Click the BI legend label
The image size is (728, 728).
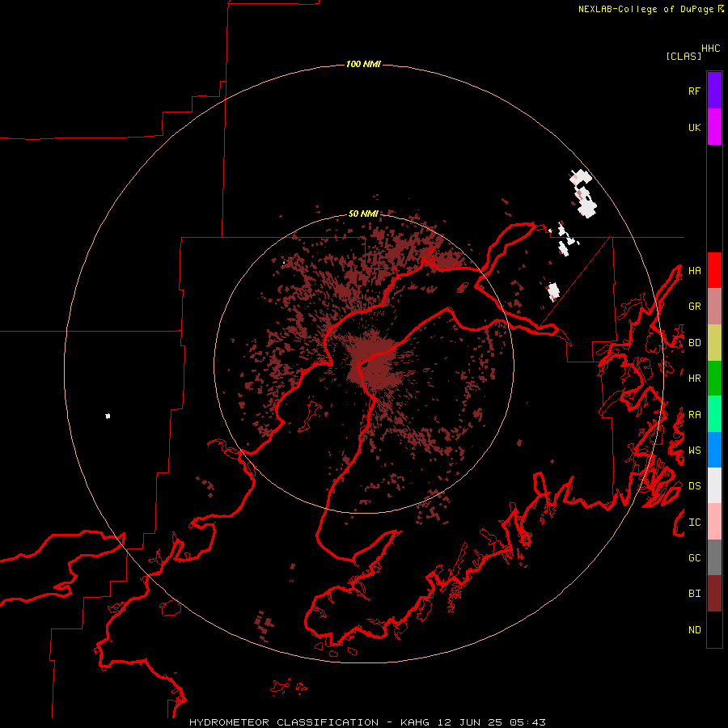pos(695,594)
